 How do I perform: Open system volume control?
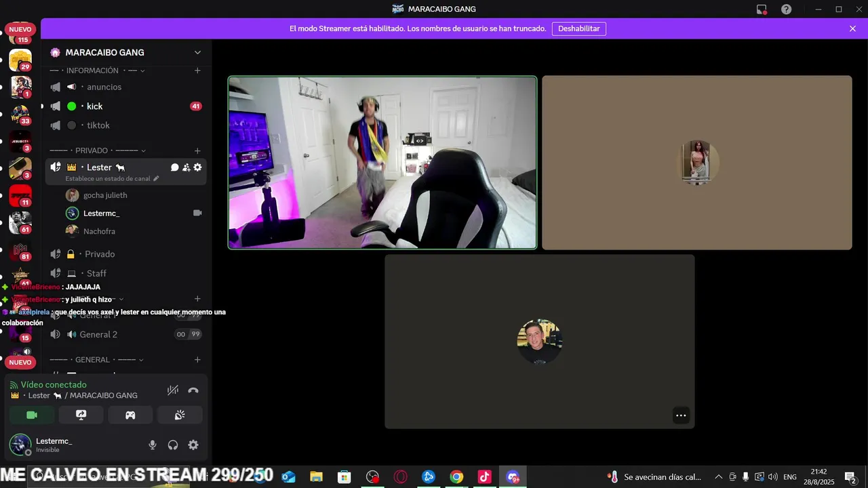(773, 477)
